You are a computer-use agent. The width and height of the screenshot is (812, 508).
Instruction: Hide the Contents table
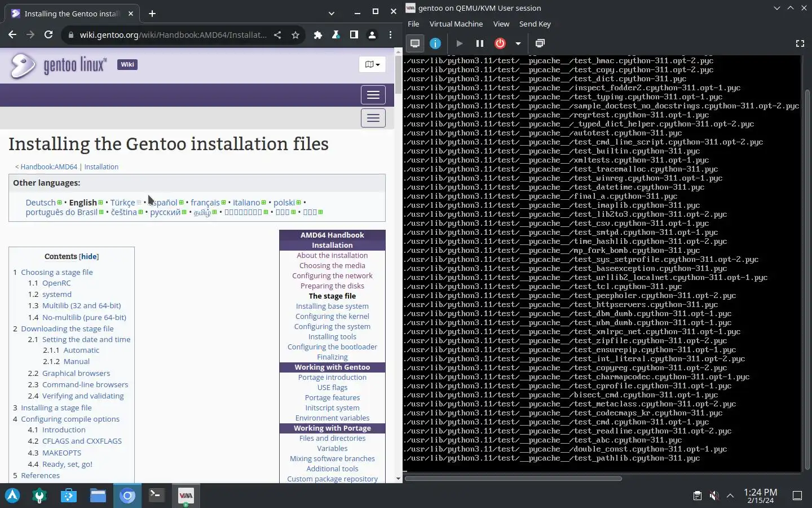click(x=89, y=256)
